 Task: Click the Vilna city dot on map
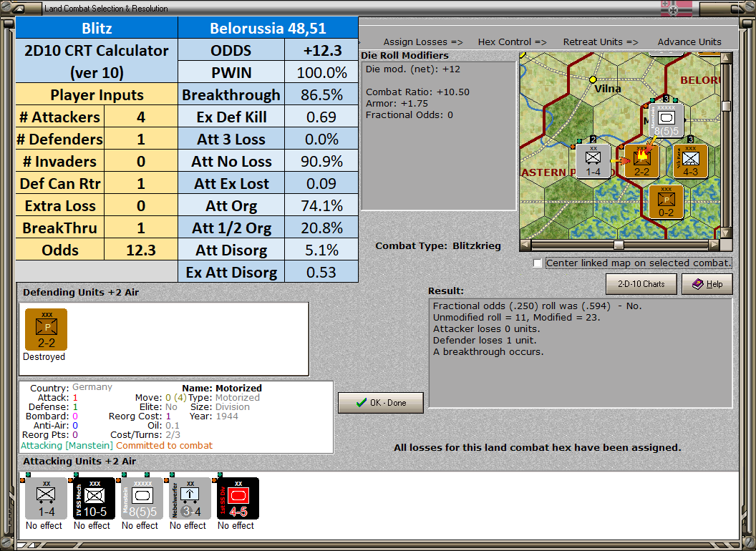[x=593, y=79]
